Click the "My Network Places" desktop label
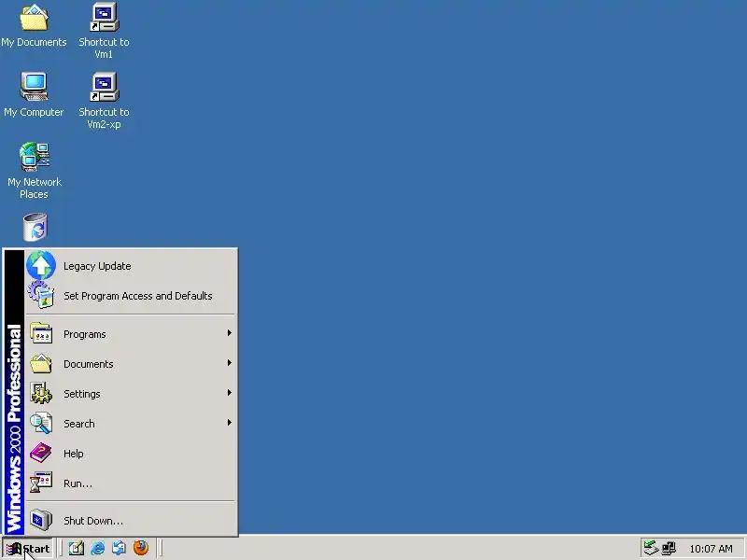Image resolution: width=747 pixels, height=560 pixels. 35,189
